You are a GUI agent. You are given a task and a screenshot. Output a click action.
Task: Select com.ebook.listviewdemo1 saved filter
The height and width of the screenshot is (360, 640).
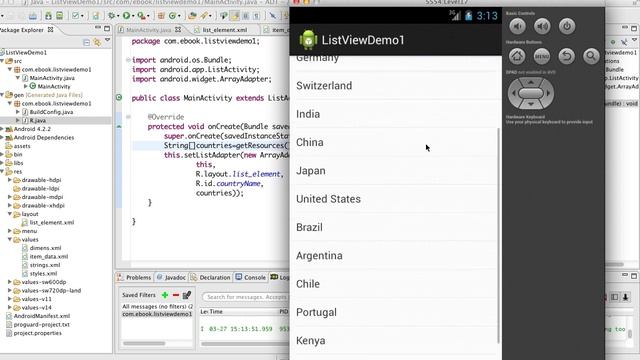click(157, 314)
